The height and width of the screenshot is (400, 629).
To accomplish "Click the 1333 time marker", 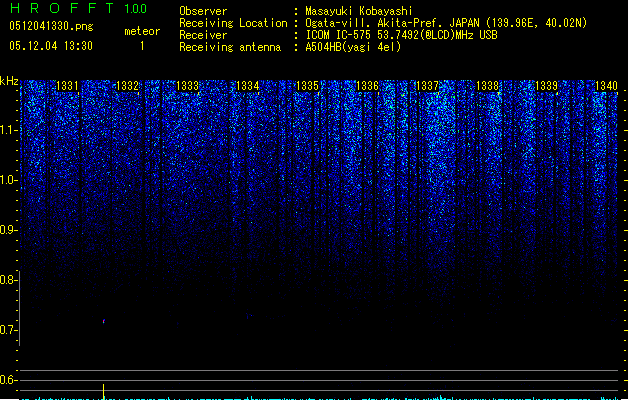I will point(187,86).
